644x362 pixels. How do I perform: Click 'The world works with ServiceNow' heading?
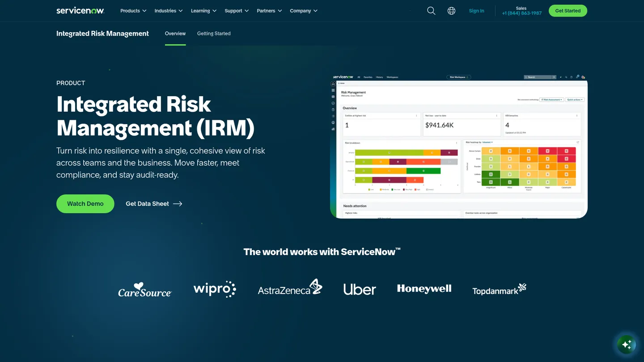click(322, 252)
